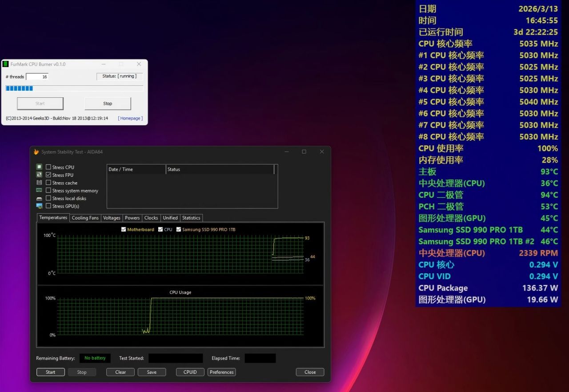Click the "#5 CPU 核心频率" row label

451,102
